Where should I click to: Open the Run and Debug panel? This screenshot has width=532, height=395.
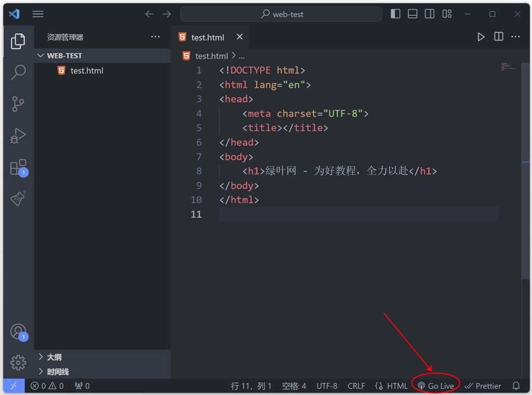18,136
